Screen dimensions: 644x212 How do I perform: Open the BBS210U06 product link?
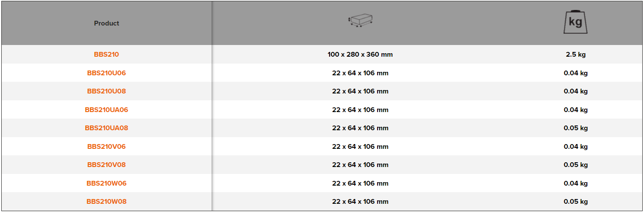tap(106, 73)
